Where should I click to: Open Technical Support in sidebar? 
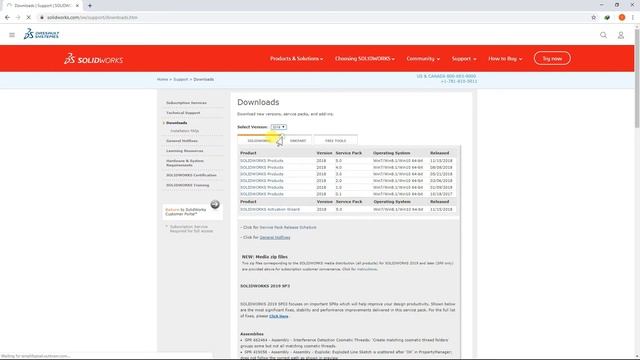(183, 113)
